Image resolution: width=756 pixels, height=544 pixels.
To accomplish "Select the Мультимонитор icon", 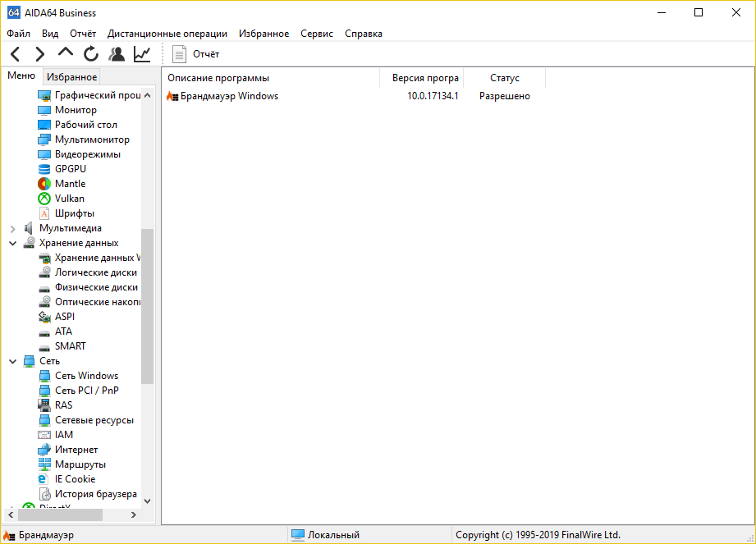I will (x=44, y=139).
